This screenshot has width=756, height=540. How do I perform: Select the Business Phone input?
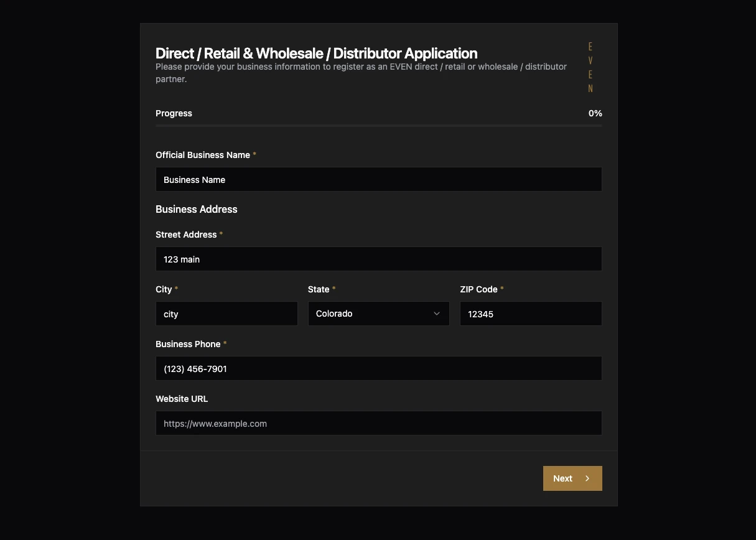coord(378,368)
